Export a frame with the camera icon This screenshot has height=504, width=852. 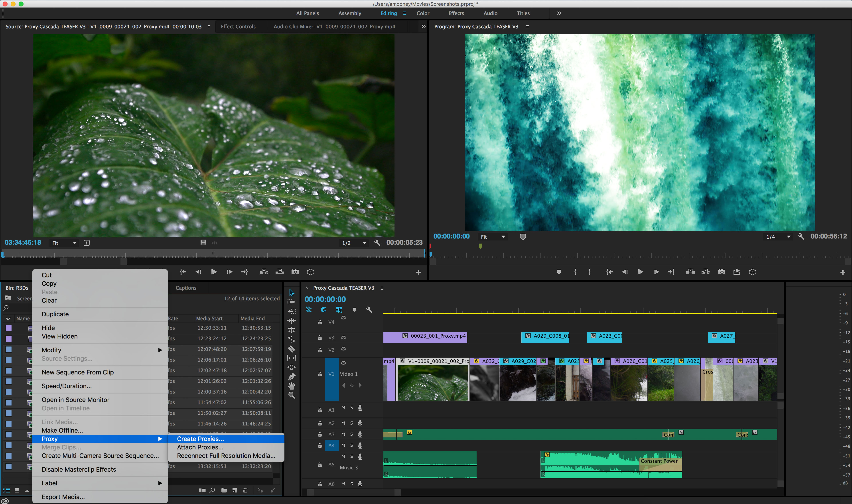tap(722, 272)
